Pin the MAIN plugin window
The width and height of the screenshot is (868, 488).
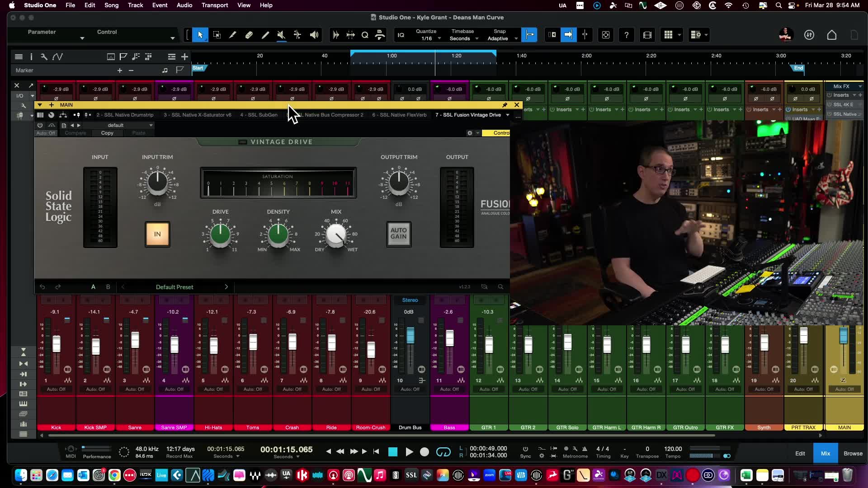[505, 105]
